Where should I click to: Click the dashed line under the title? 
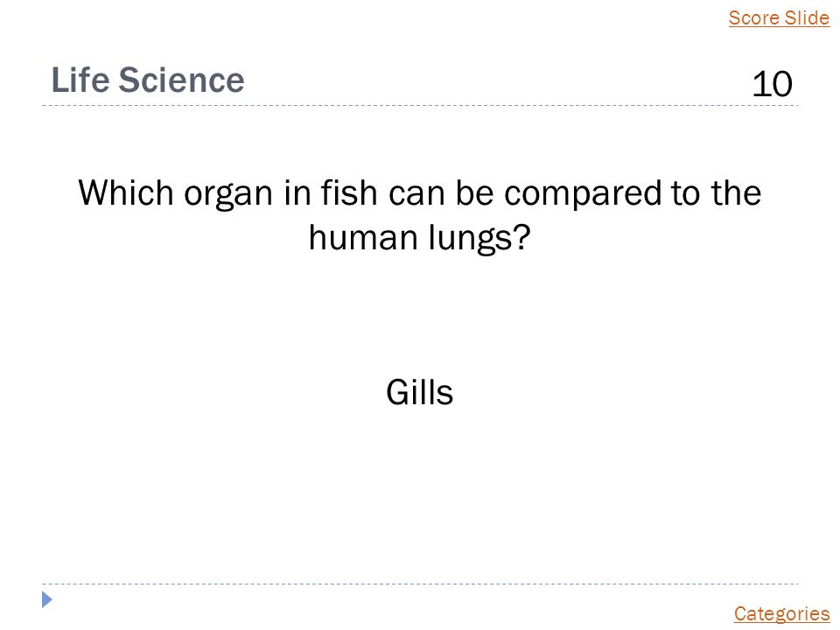tap(420, 106)
